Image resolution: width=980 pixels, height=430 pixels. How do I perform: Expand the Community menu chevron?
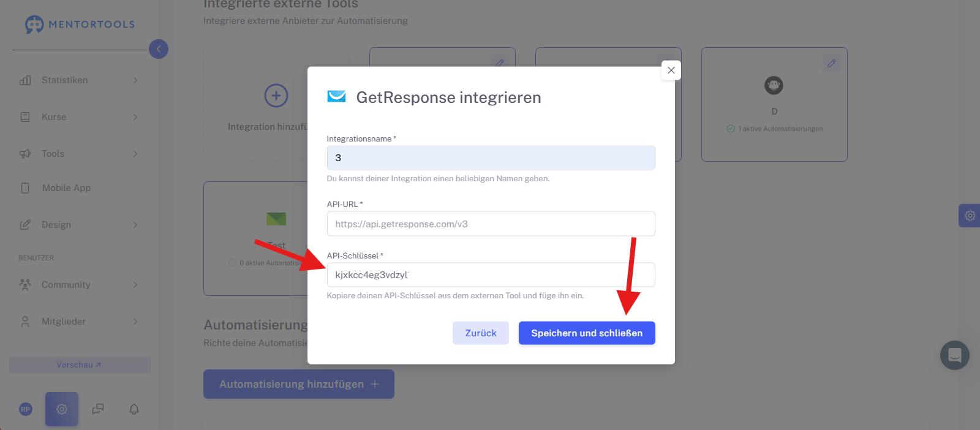click(x=135, y=285)
